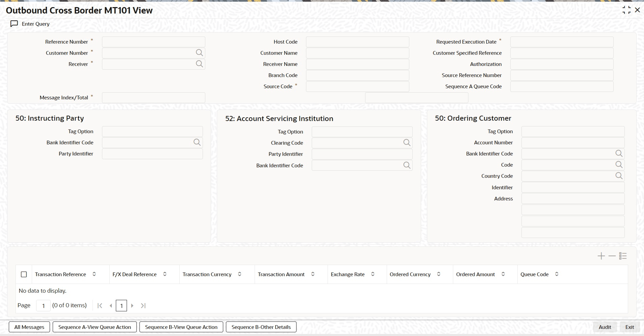Open Sequence B-View Queue Action
Image resolution: width=644 pixels, height=336 pixels.
click(181, 327)
